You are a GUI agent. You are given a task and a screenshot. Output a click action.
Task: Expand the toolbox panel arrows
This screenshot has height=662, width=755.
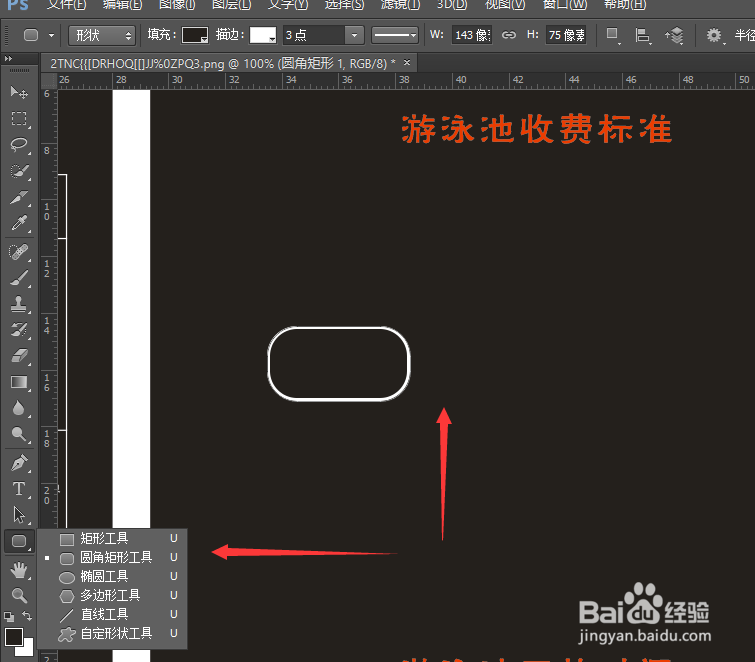pos(8,58)
